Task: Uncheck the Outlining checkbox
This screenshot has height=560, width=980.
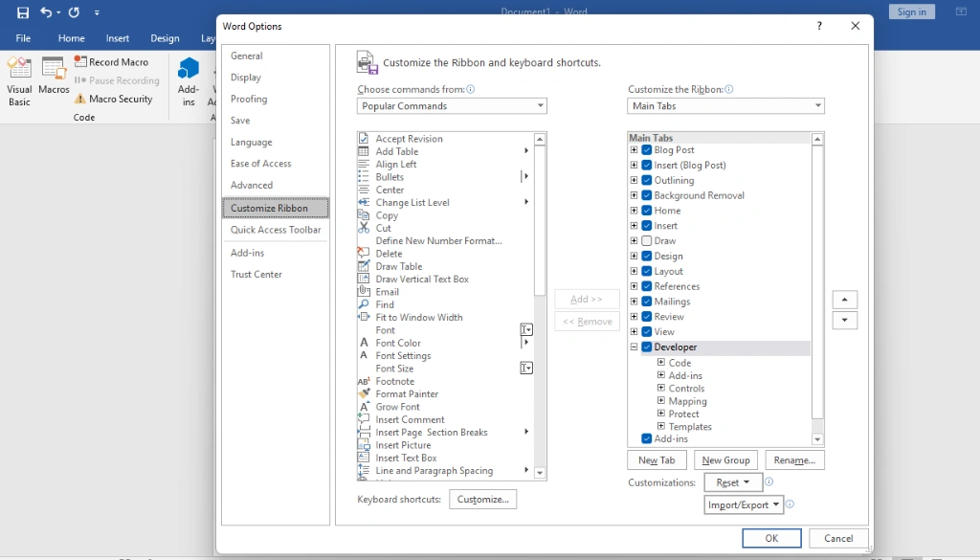Action: 647,180
